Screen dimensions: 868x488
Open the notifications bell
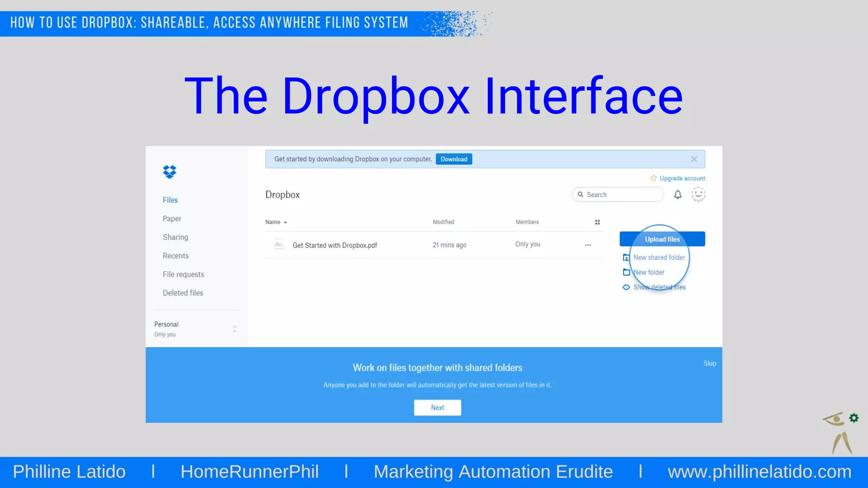[678, 194]
